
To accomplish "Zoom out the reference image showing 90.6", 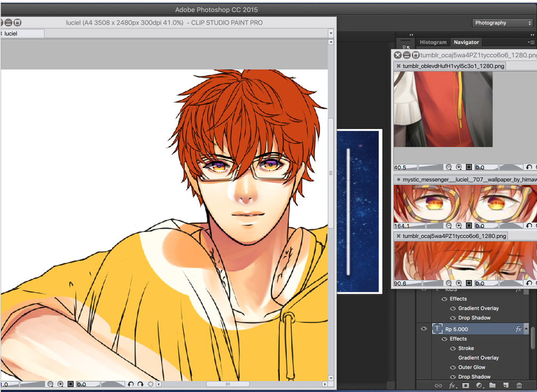I will tap(448, 283).
